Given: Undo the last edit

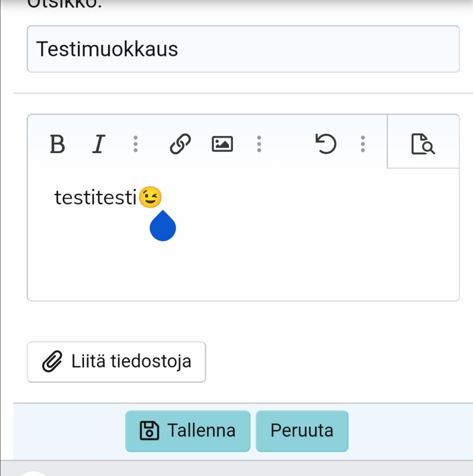Looking at the screenshot, I should coord(326,144).
